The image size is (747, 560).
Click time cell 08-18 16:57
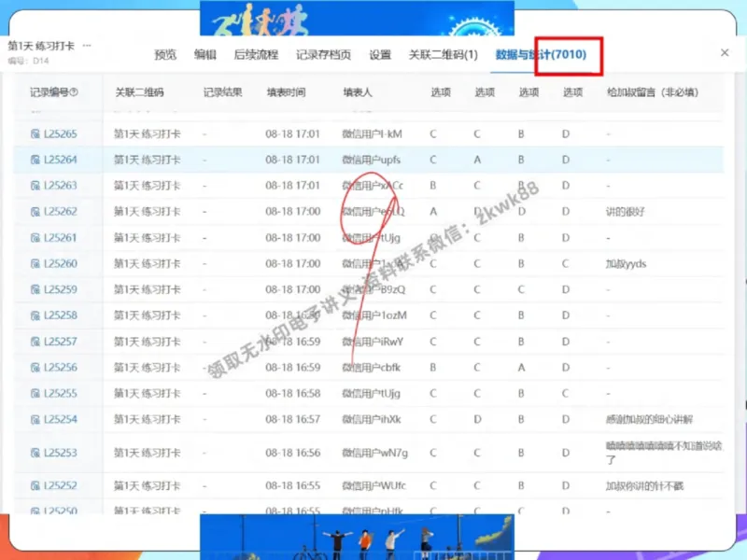(293, 419)
